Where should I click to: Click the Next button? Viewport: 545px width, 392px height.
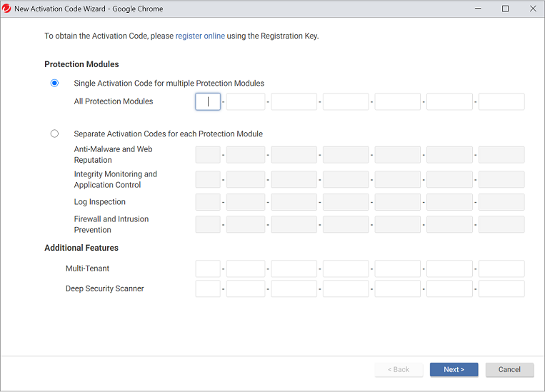pos(454,369)
